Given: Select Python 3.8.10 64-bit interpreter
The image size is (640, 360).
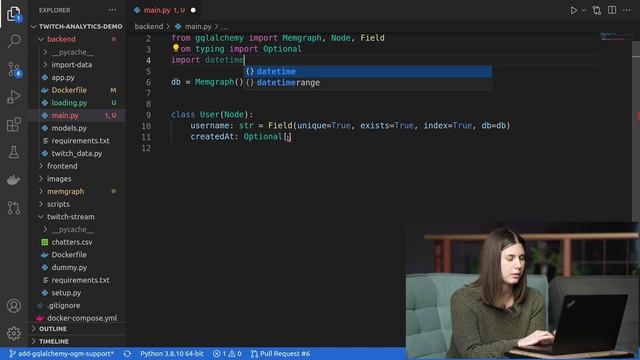Looking at the screenshot, I should 171,353.
